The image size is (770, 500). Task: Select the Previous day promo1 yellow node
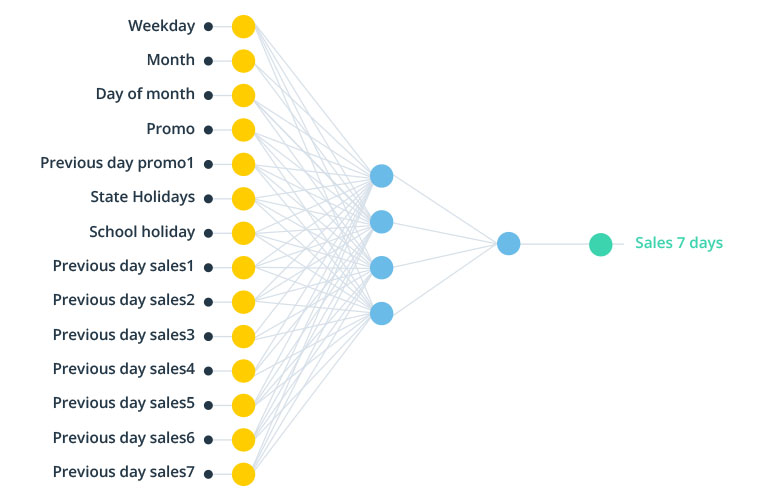tap(243, 163)
